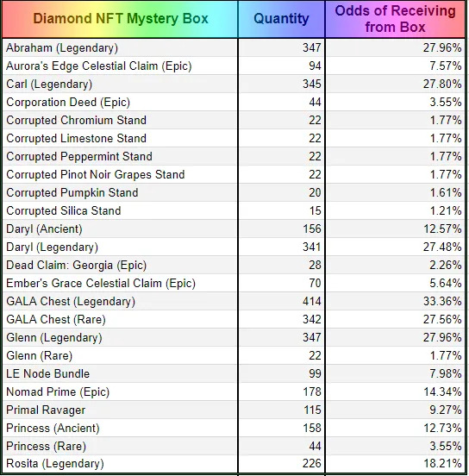Click the Dead Claim: Georgia (Epic) cell
This screenshot has height=476, width=469.
point(120,265)
